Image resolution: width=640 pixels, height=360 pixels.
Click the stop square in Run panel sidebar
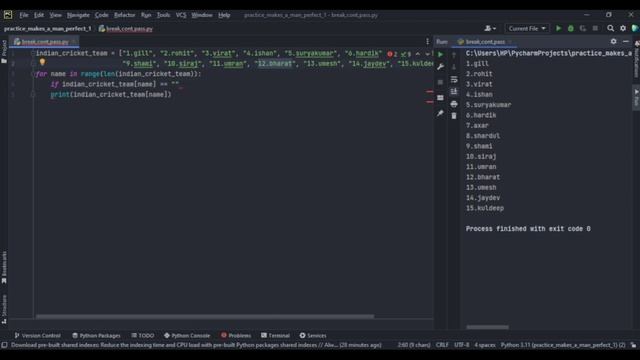pyautogui.click(x=440, y=82)
